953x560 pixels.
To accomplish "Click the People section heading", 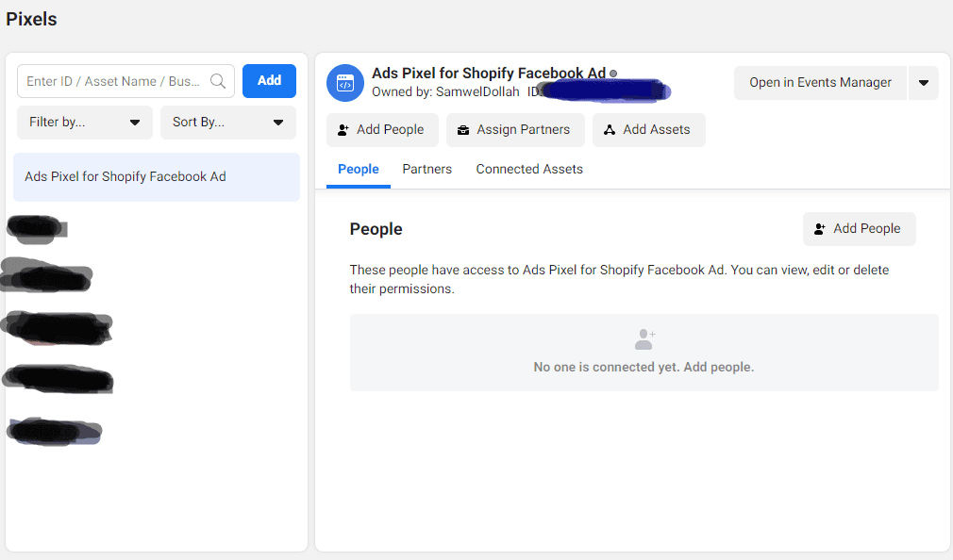I will pyautogui.click(x=376, y=229).
